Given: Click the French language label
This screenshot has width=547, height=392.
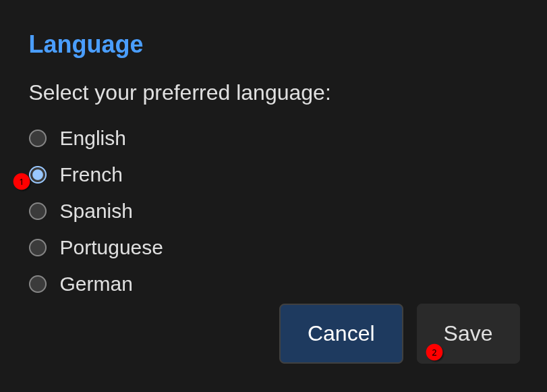Looking at the screenshot, I should tap(91, 175).
